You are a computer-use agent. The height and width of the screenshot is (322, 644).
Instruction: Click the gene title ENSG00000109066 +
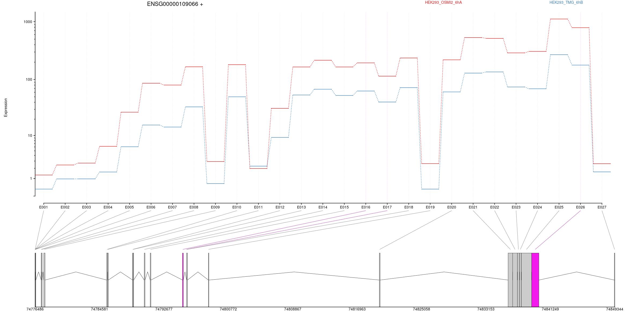(x=175, y=4)
